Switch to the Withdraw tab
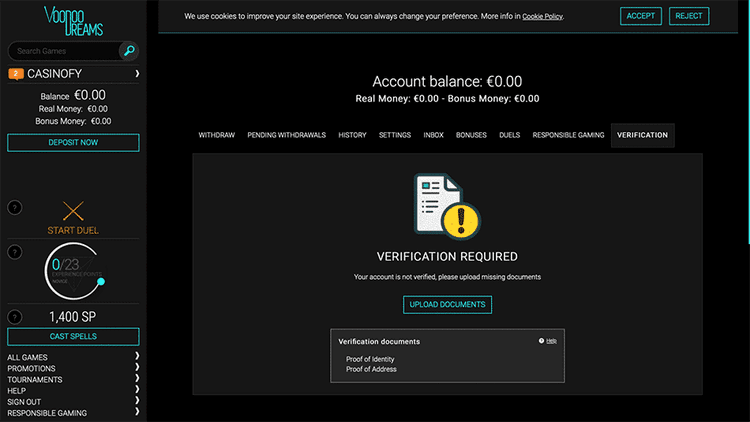This screenshot has width=750, height=422. [217, 135]
